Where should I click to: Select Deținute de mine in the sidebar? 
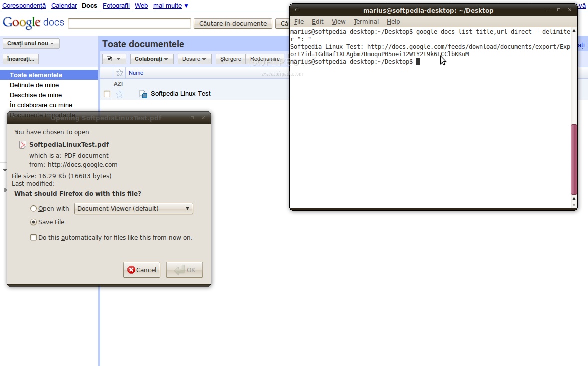[x=34, y=85]
